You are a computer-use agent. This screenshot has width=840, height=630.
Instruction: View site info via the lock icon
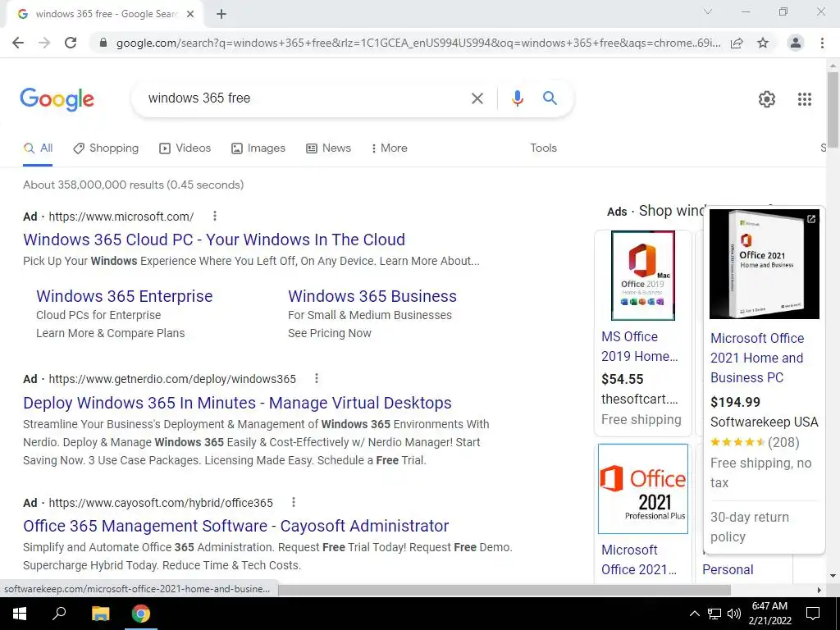[x=103, y=43]
